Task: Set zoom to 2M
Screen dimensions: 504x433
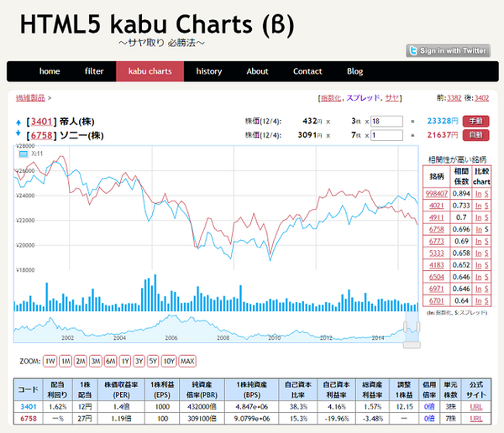Action: pos(81,362)
